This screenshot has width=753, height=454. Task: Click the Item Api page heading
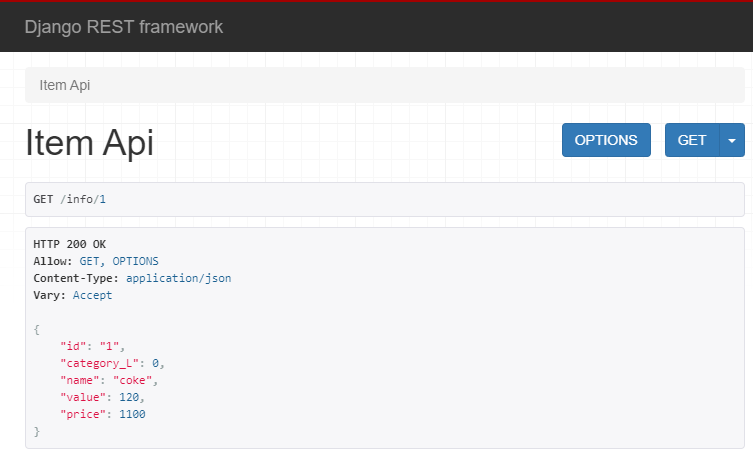(x=89, y=143)
